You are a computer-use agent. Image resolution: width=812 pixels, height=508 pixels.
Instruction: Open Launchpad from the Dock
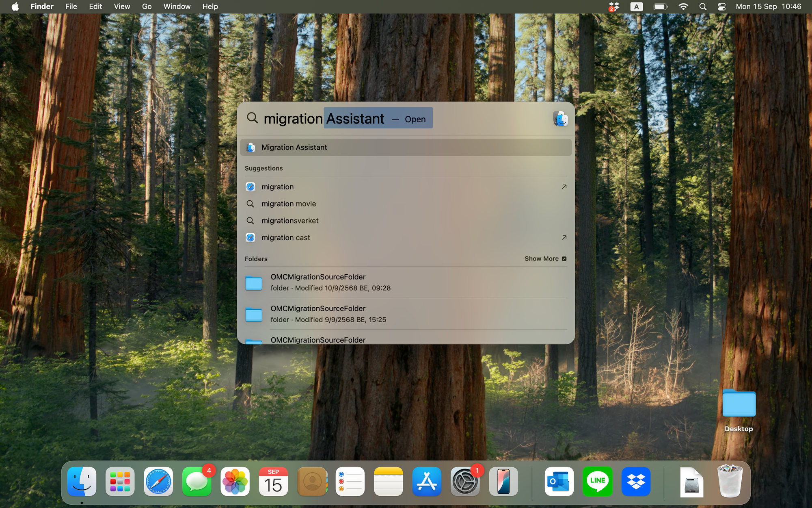pos(120,482)
